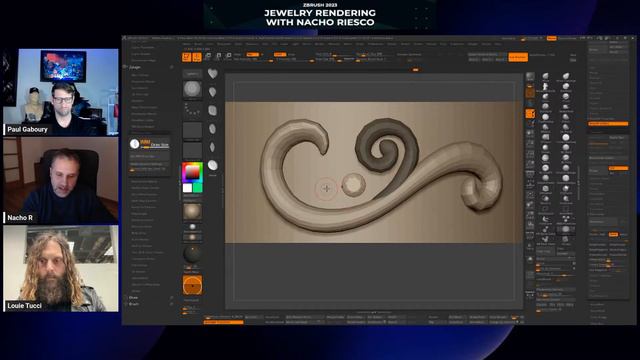Image resolution: width=640 pixels, height=360 pixels.
Task: Pick the round white sphere preset
Action: pyautogui.click(x=213, y=165)
